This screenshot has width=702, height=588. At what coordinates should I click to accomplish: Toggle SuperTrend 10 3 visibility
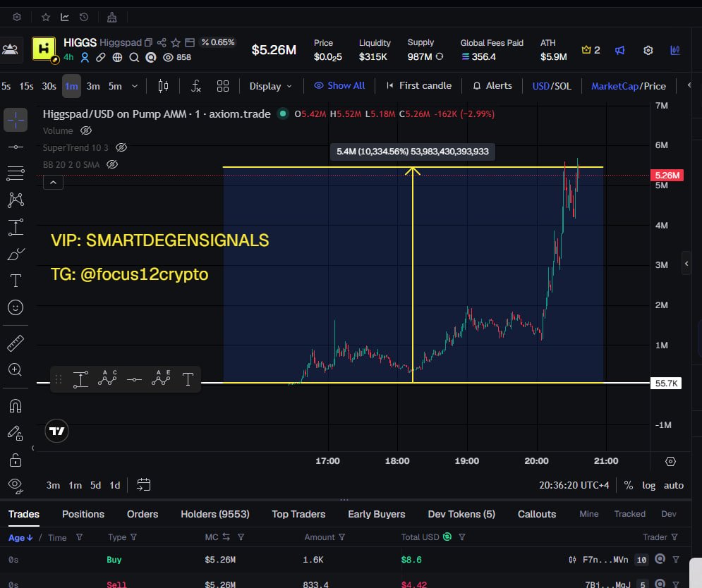coord(121,147)
